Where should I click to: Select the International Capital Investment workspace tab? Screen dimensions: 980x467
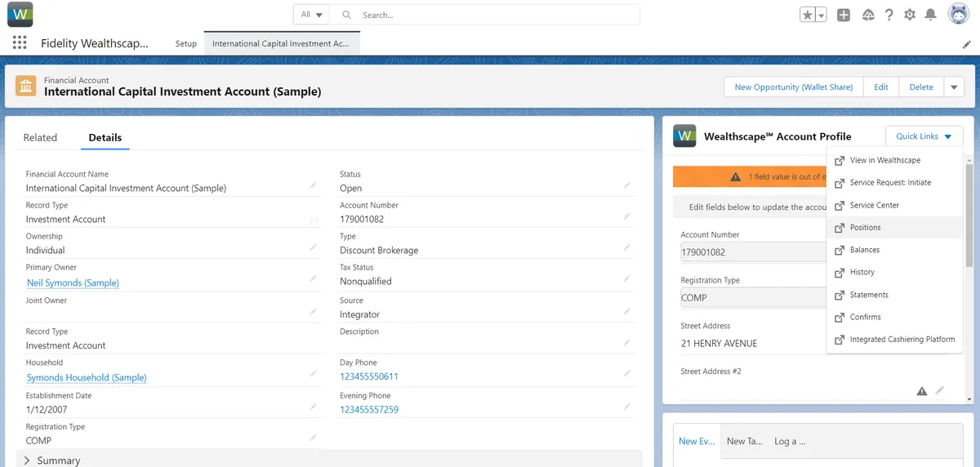point(281,44)
